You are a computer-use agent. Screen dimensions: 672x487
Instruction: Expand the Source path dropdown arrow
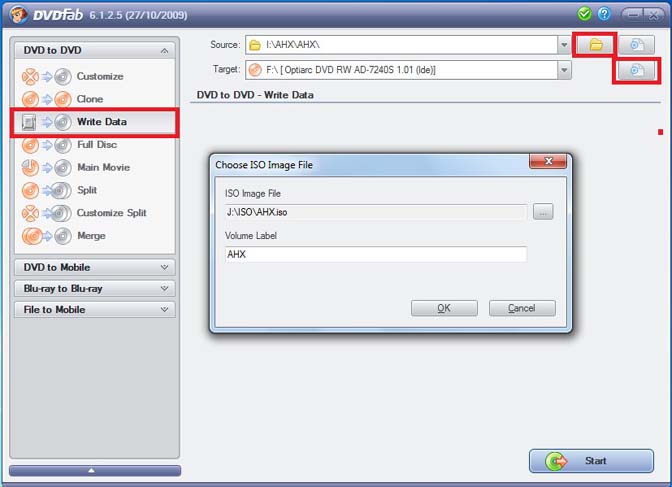click(x=564, y=45)
